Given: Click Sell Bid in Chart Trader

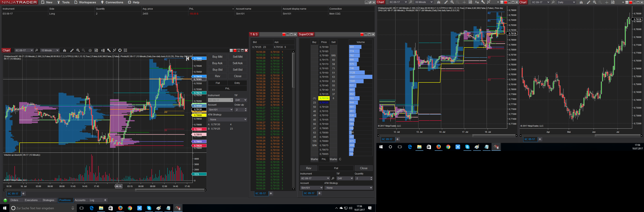Looking at the screenshot, I should pyautogui.click(x=238, y=70).
